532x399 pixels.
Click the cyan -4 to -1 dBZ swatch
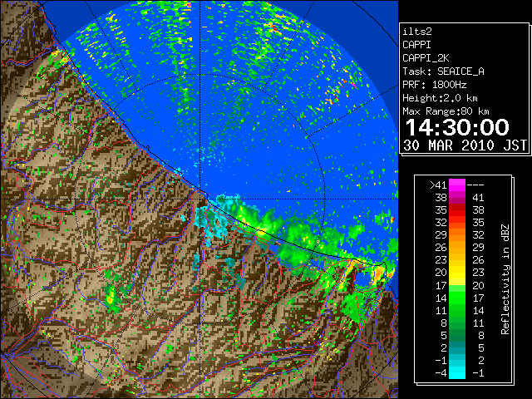[457, 372]
